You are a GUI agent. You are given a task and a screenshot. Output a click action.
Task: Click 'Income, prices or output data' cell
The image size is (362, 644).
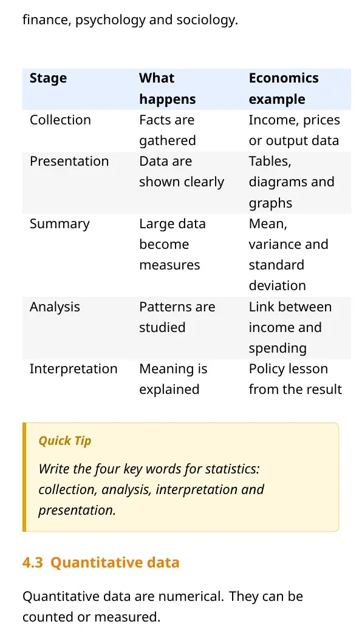click(x=296, y=130)
